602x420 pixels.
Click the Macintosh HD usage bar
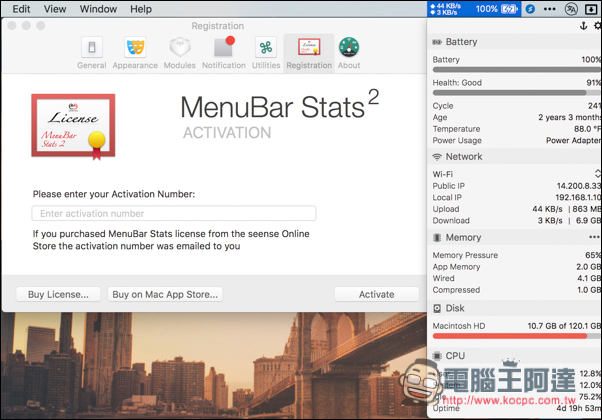pos(517,336)
